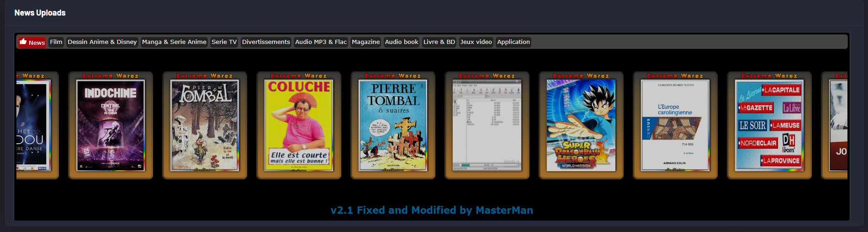The height and width of the screenshot is (232, 868).
Task: Switch to Audio MP3 & Flac tab
Action: tap(321, 42)
